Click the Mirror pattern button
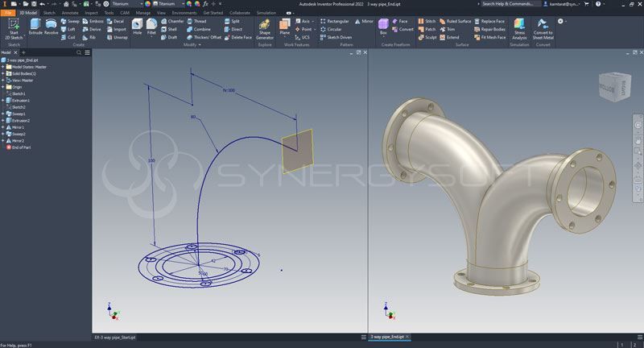Viewport: 644px width, 348px height. pos(365,21)
